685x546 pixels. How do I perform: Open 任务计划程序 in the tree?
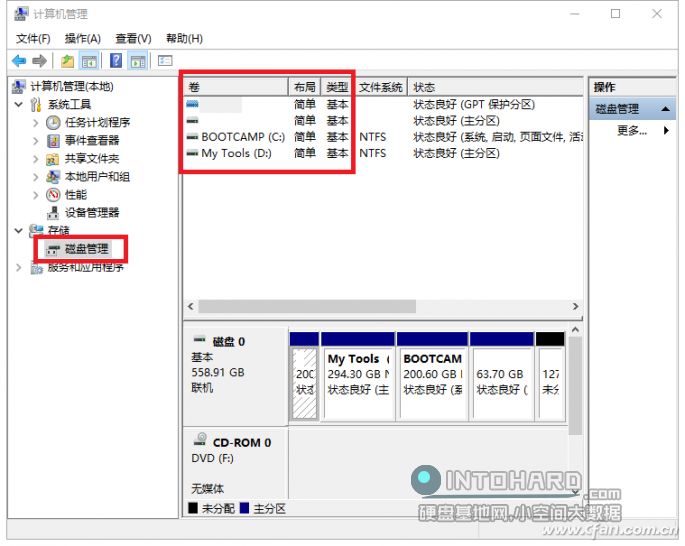point(97,123)
